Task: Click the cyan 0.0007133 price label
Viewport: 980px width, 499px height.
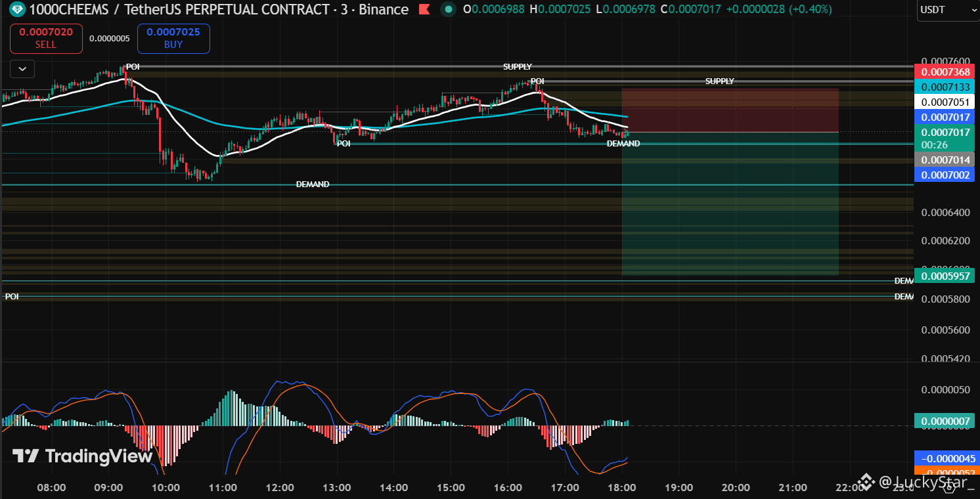Action: click(x=945, y=87)
